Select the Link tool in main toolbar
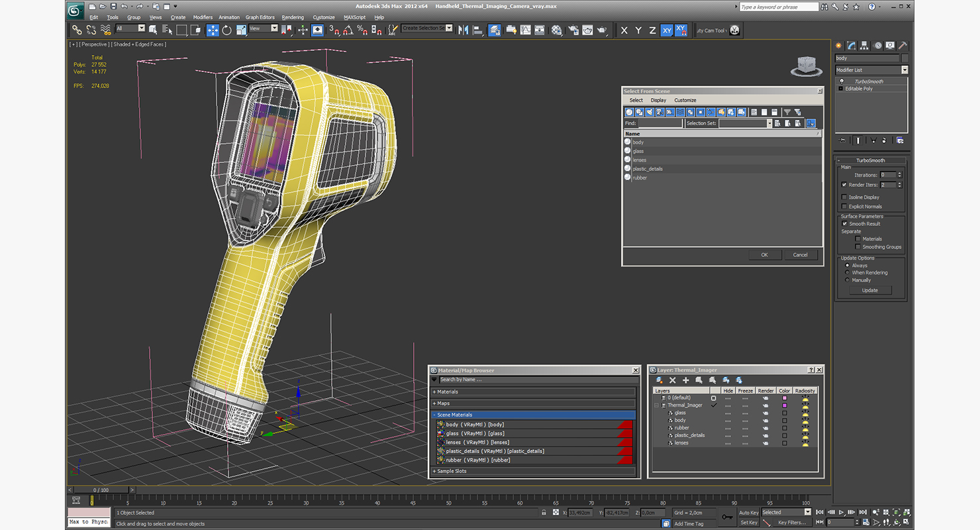The image size is (980, 530). (77, 30)
